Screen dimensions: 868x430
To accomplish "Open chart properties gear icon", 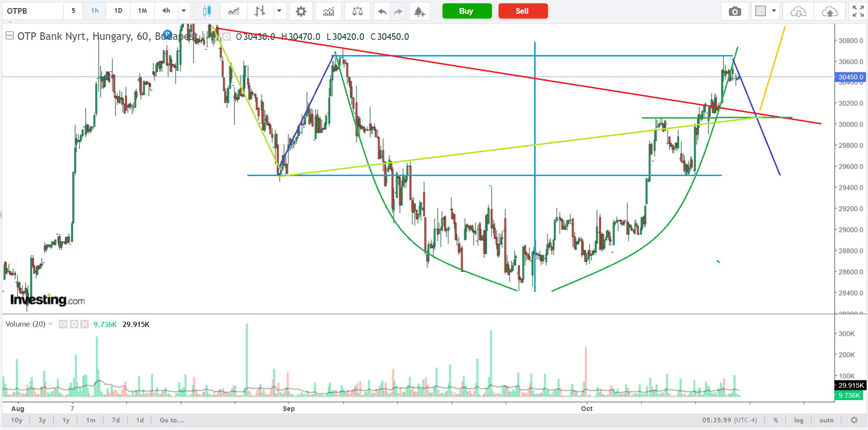I will (x=301, y=11).
